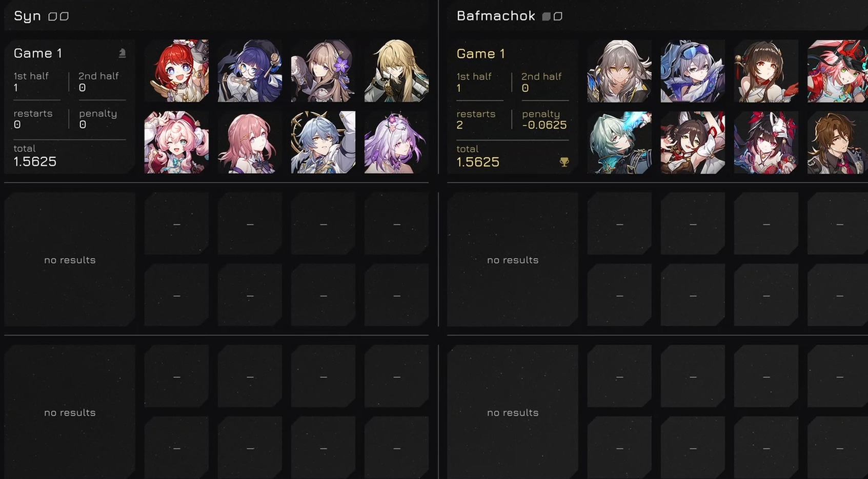Select the silver-haired character with blue goggles
The image size is (868, 479).
click(x=693, y=71)
